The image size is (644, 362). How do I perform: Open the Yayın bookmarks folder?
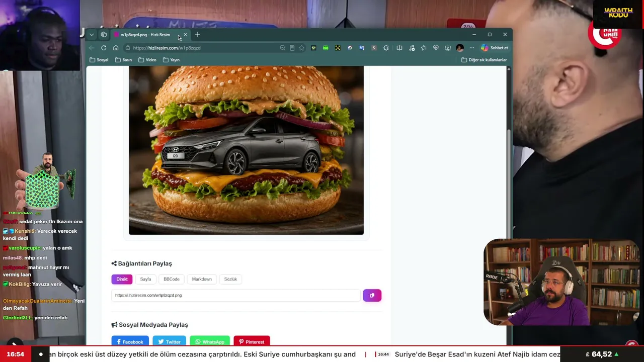(171, 60)
